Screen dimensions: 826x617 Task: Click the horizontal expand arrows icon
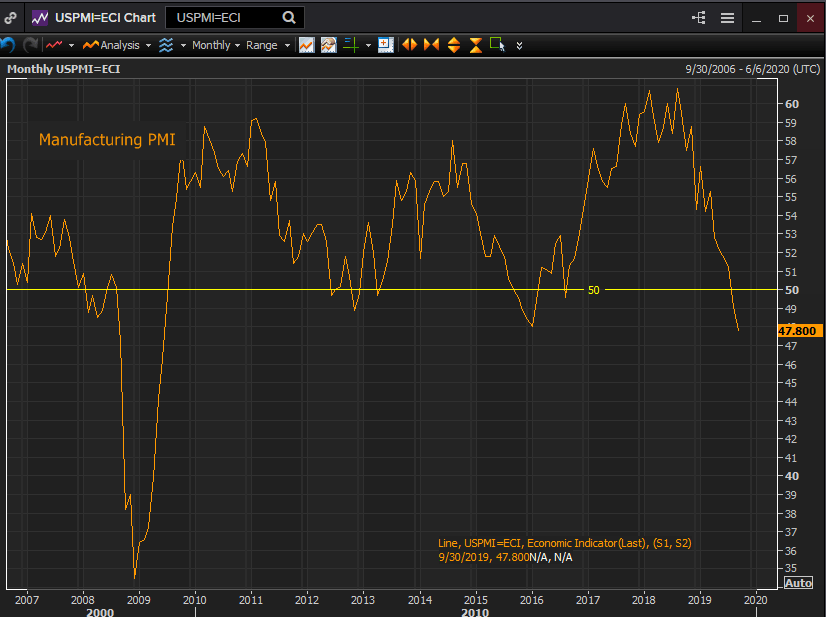coord(409,45)
